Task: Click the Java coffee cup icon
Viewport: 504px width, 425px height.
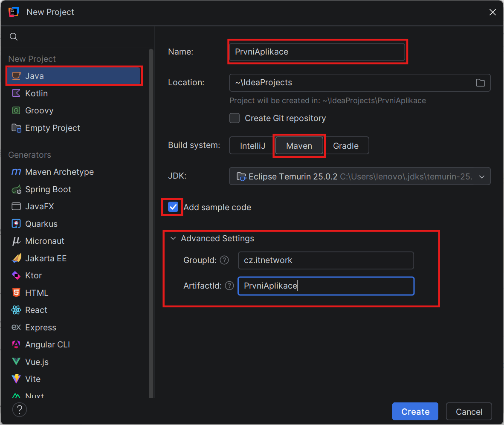Action: click(16, 76)
